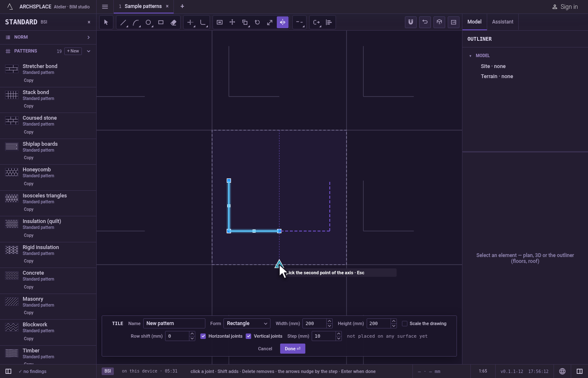This screenshot has height=378, width=588.
Task: Select the Copy duplicate tool icon
Action: click(245, 22)
